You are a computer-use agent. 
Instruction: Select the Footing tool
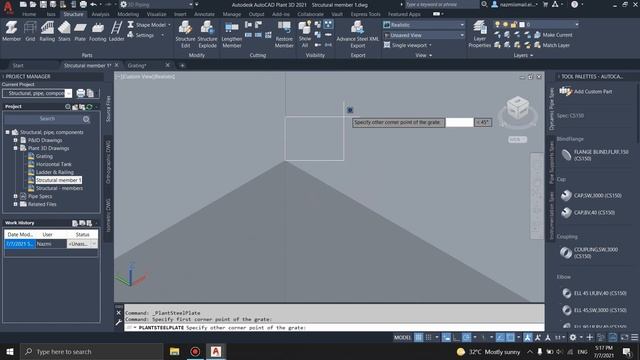(98, 31)
